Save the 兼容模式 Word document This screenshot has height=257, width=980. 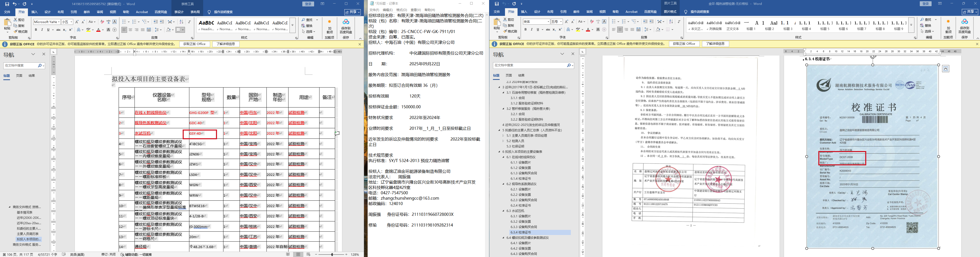pyautogui.click(x=7, y=4)
